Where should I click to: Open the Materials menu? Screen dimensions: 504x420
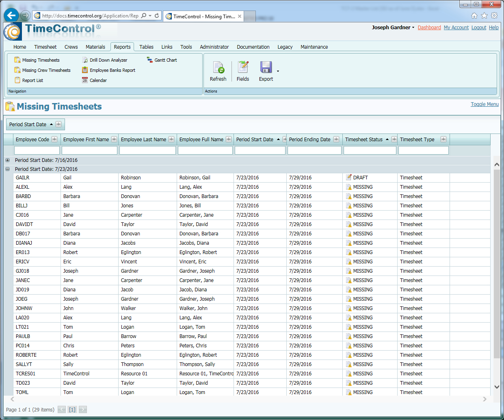(x=95, y=47)
